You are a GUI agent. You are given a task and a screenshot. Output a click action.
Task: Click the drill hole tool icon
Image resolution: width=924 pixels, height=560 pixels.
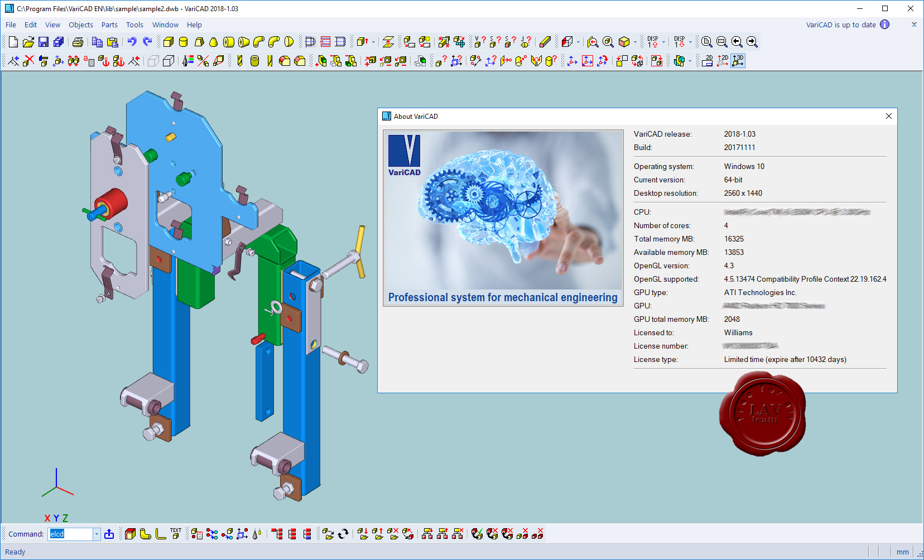pyautogui.click(x=239, y=61)
